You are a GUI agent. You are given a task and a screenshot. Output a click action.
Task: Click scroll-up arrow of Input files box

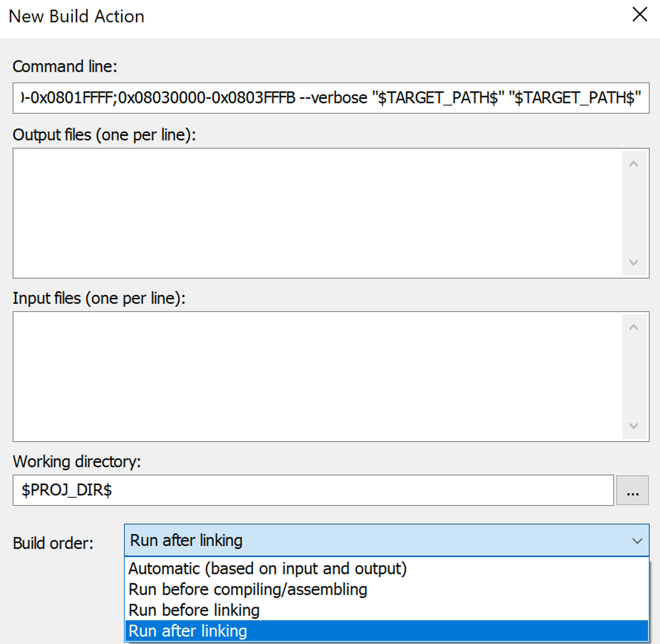633,326
